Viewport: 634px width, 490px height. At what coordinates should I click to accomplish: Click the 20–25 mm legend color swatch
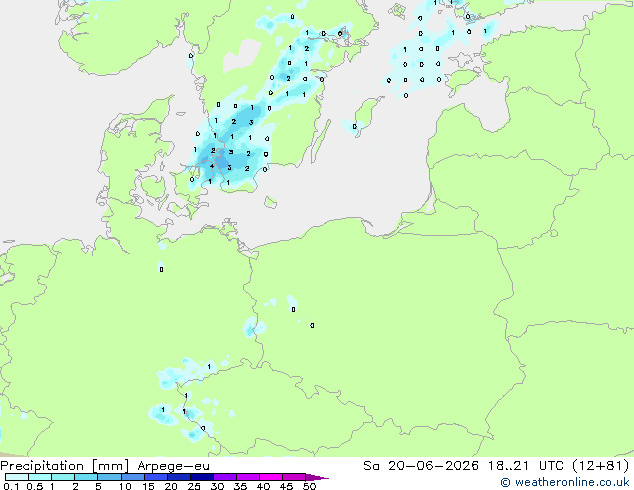[179, 477]
